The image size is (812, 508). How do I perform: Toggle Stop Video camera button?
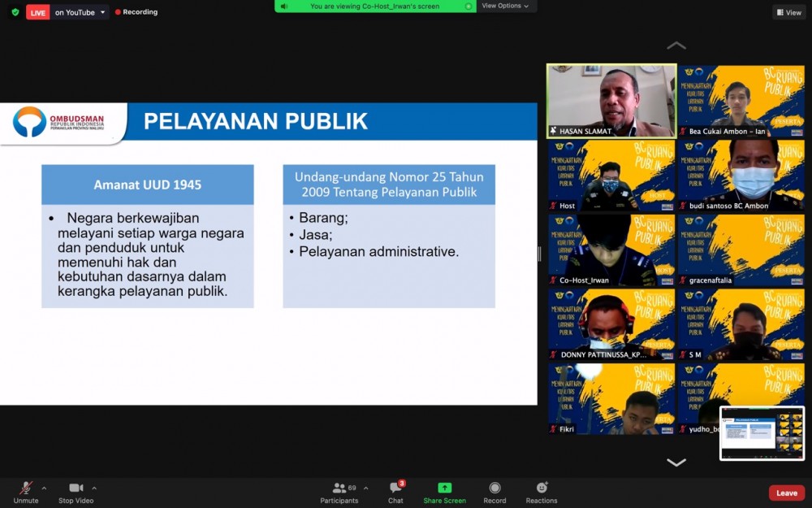pos(76,493)
